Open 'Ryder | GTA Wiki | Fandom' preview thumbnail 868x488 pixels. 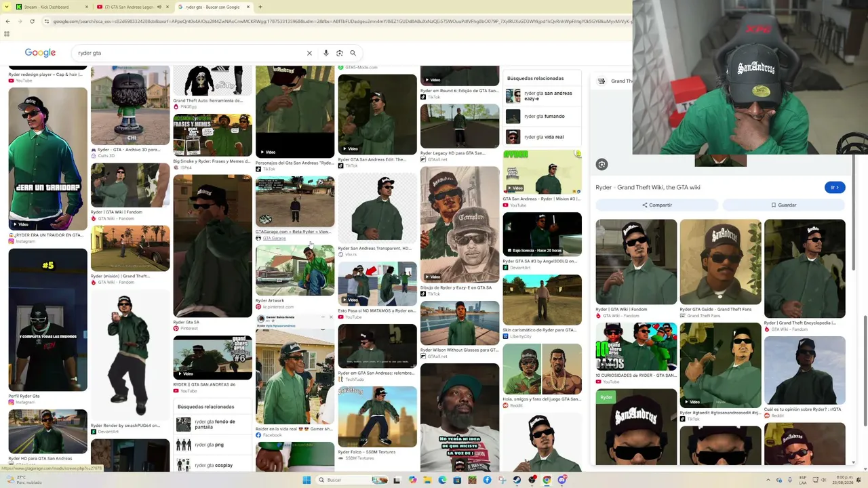coord(636,262)
